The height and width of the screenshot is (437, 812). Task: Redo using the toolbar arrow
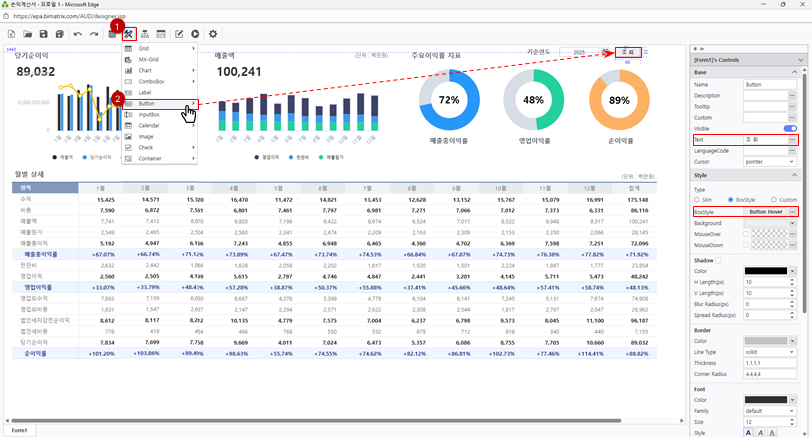(93, 34)
